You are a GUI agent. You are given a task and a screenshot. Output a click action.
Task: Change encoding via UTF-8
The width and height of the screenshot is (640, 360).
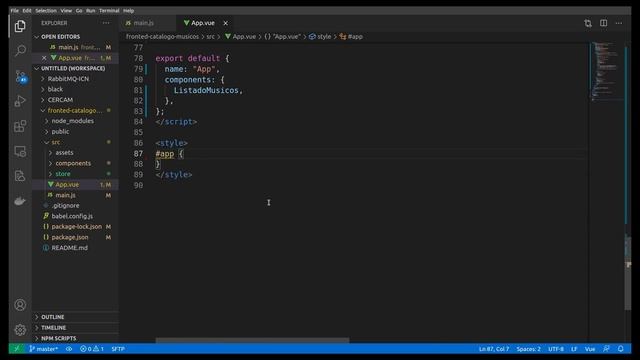coord(556,349)
